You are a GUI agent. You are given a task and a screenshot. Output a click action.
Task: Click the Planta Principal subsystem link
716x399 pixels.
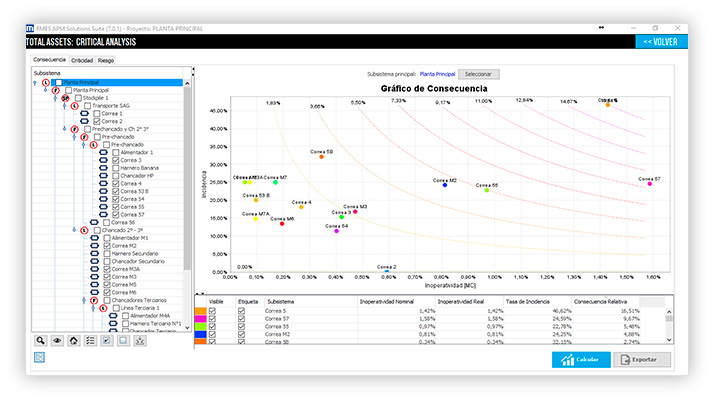(437, 74)
